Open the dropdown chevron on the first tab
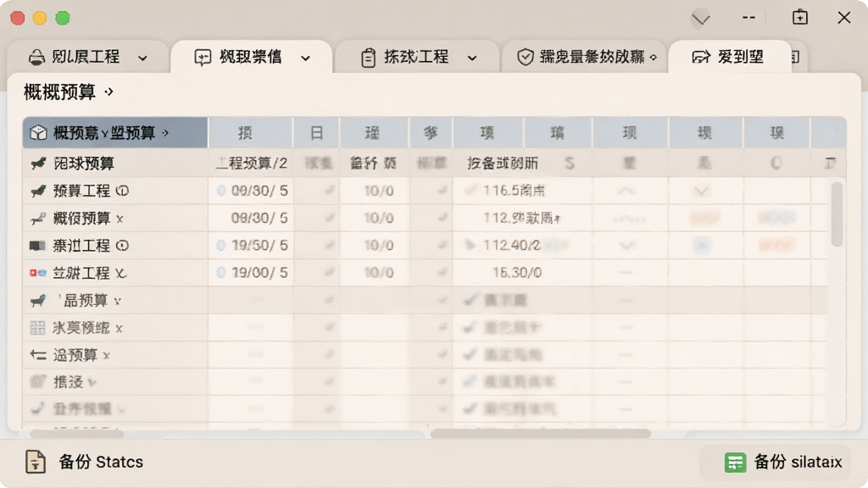Image resolution: width=868 pixels, height=488 pixels. [x=142, y=58]
